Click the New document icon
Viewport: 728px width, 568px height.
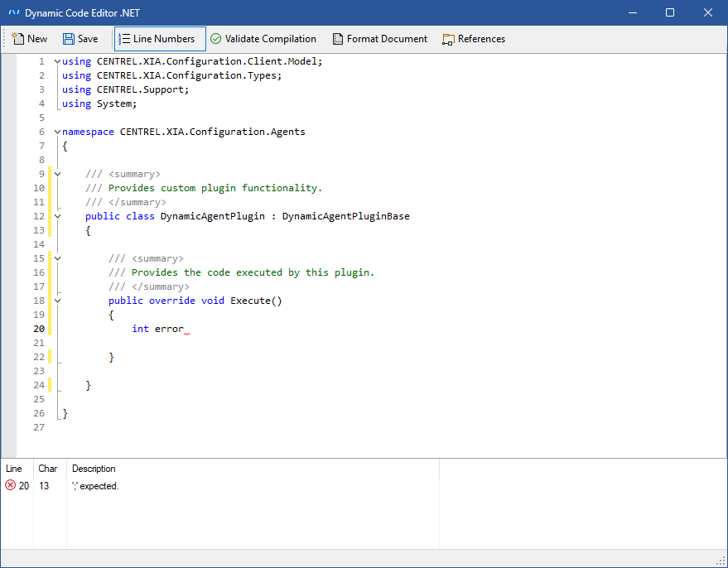pos(17,39)
